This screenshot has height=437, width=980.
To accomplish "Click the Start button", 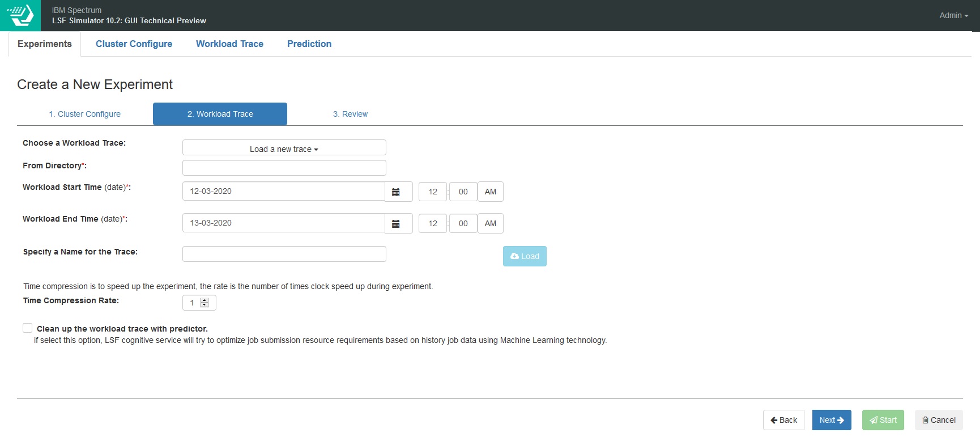I will 883,420.
